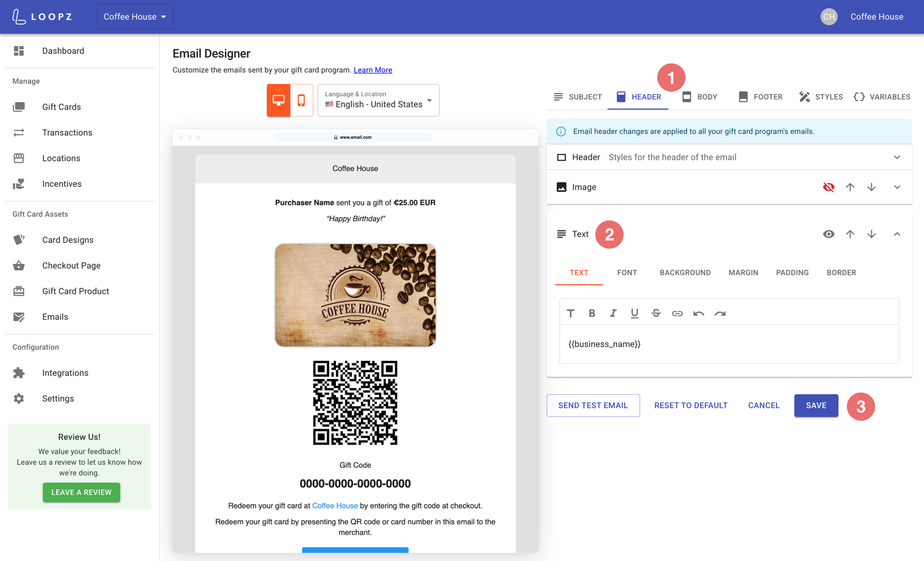Click the Gift Card Product icon
Viewport: 924px width, 561px height.
pyautogui.click(x=19, y=291)
